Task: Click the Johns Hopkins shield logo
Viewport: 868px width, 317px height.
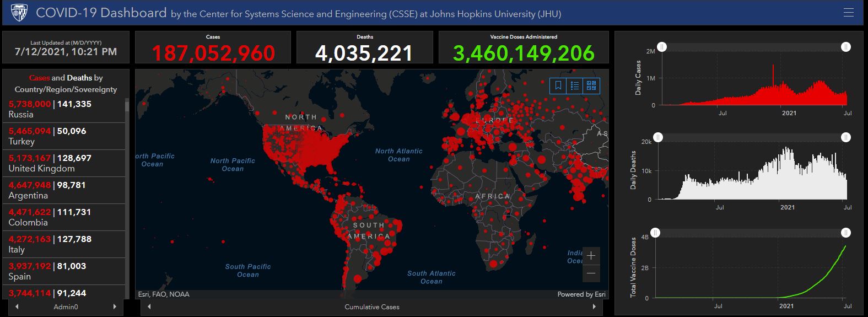Action: pyautogui.click(x=19, y=13)
